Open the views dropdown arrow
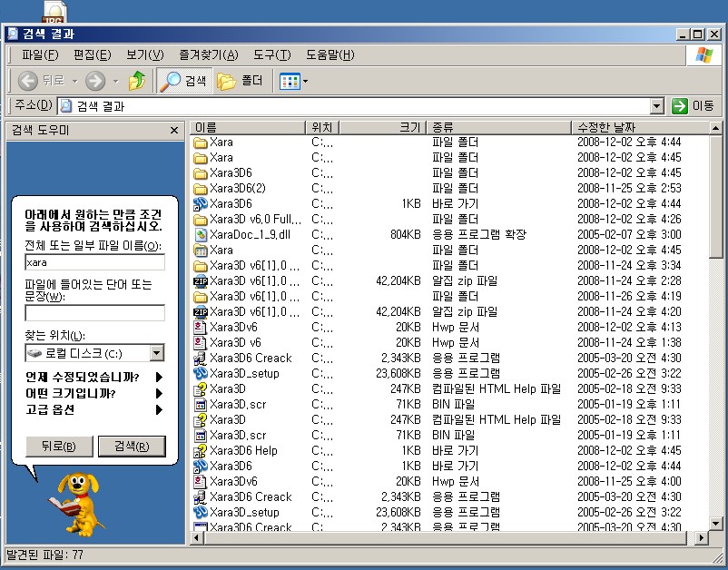Screen dimensions: 728x570 (306, 81)
